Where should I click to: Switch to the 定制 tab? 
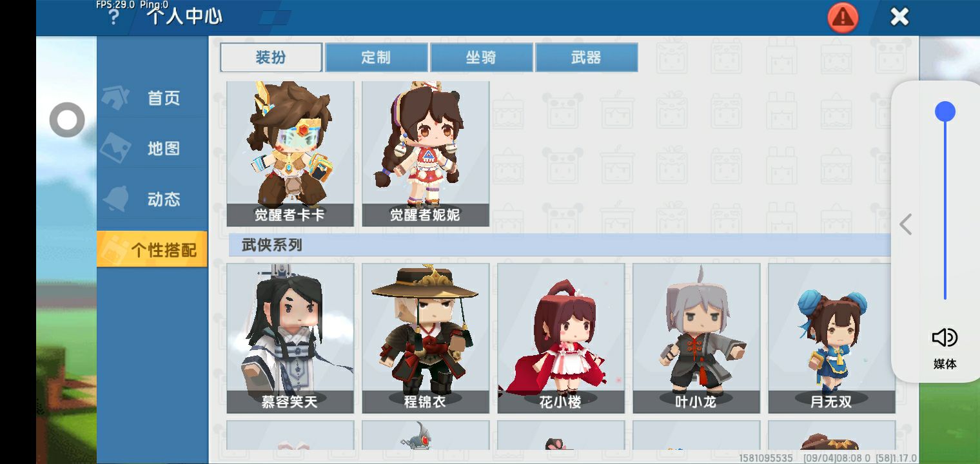pos(377,57)
